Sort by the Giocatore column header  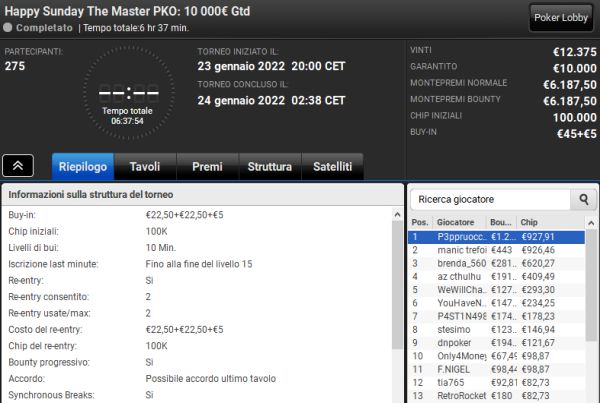tap(459, 222)
